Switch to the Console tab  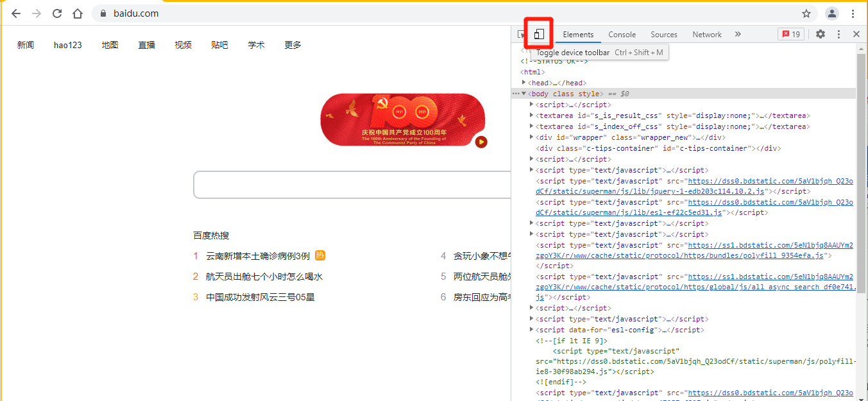(622, 35)
